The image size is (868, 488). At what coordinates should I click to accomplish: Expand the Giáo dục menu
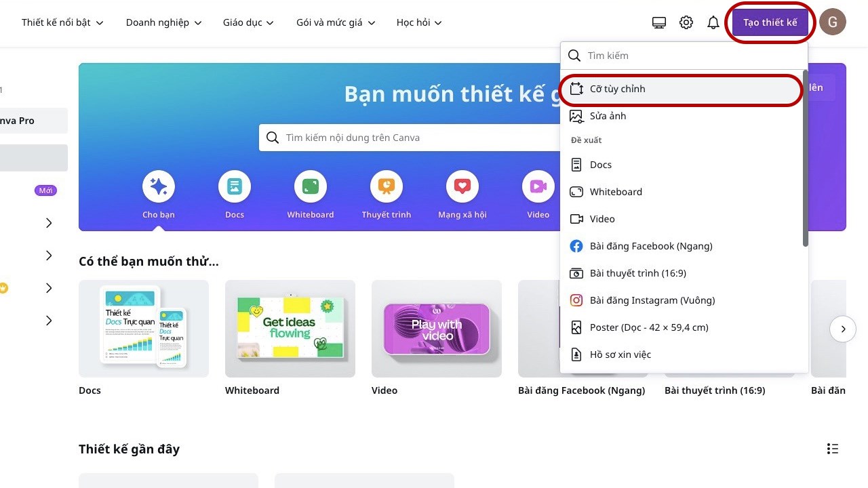click(248, 22)
